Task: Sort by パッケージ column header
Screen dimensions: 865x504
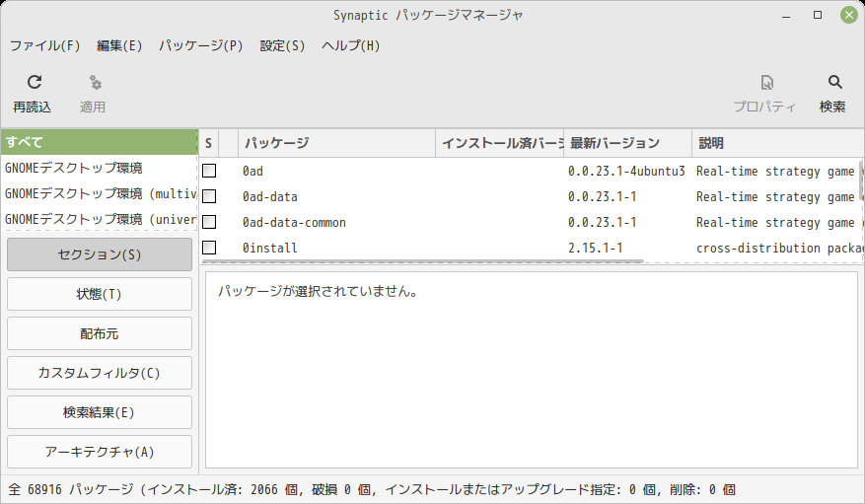Action: click(336, 143)
